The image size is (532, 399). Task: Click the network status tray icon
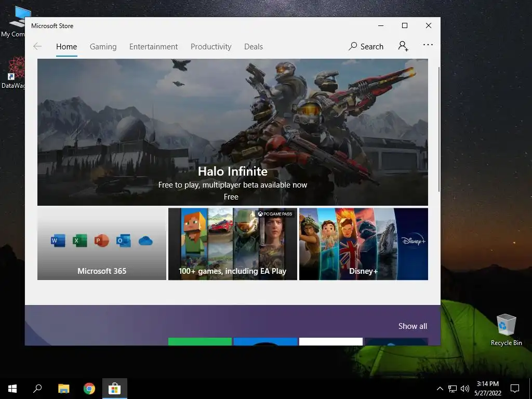pos(453,389)
